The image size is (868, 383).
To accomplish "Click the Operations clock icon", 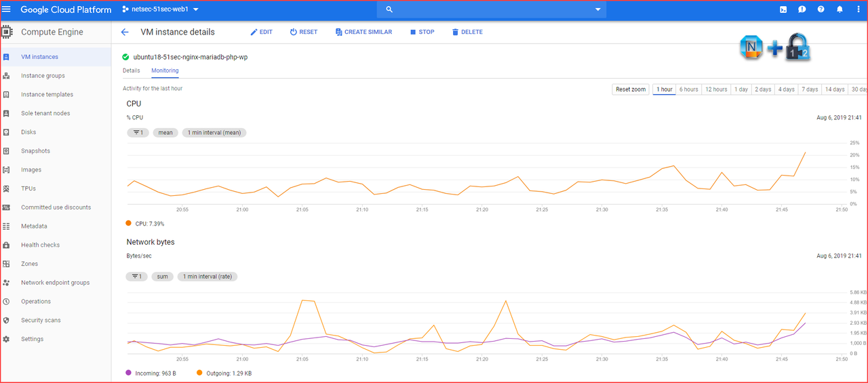I will coord(6,302).
